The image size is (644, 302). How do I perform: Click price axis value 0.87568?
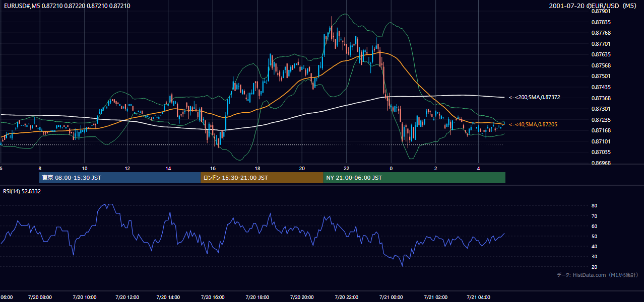coord(601,65)
